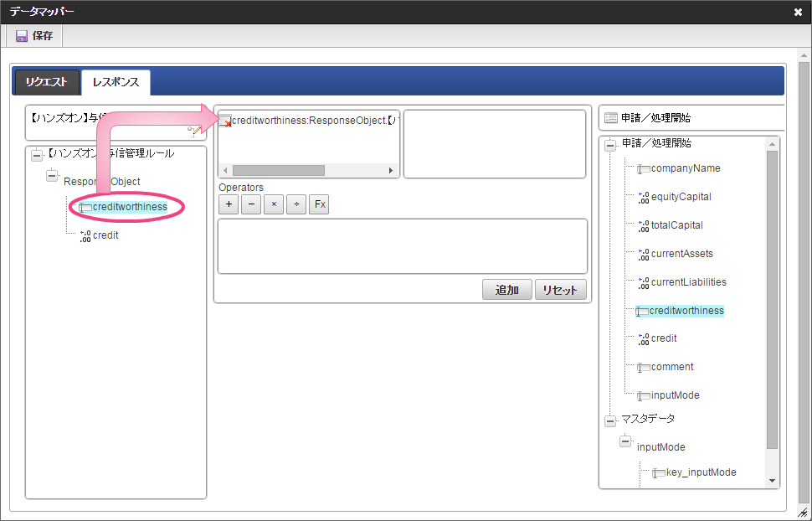Switch to the リクエスト tab

47,82
